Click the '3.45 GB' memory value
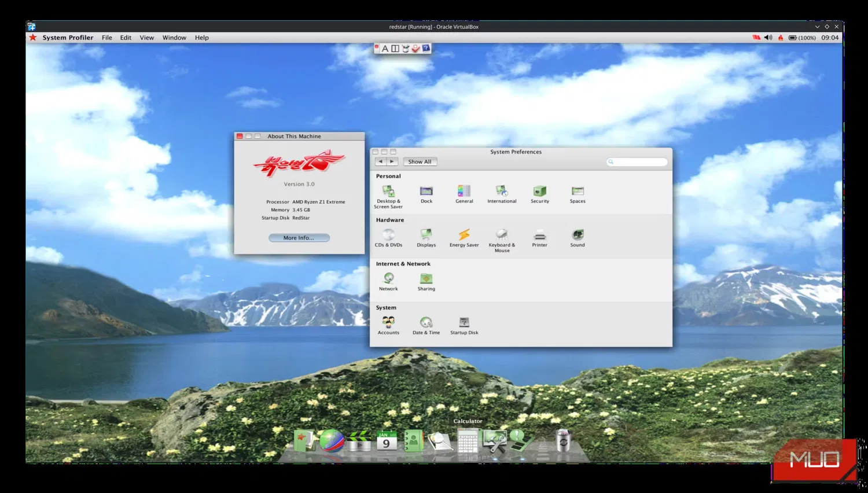Viewport: 868px width, 493px height. pyautogui.click(x=301, y=210)
